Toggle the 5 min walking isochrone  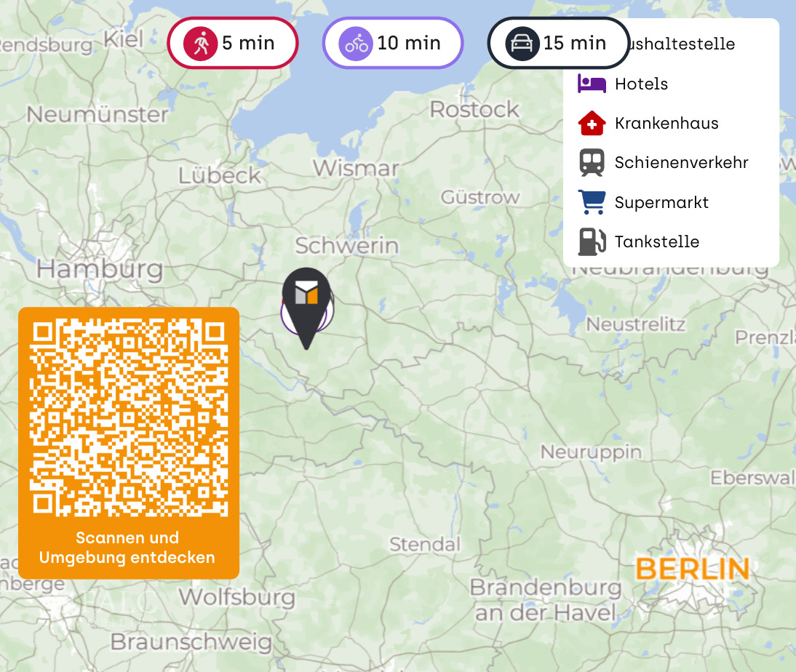[x=233, y=43]
